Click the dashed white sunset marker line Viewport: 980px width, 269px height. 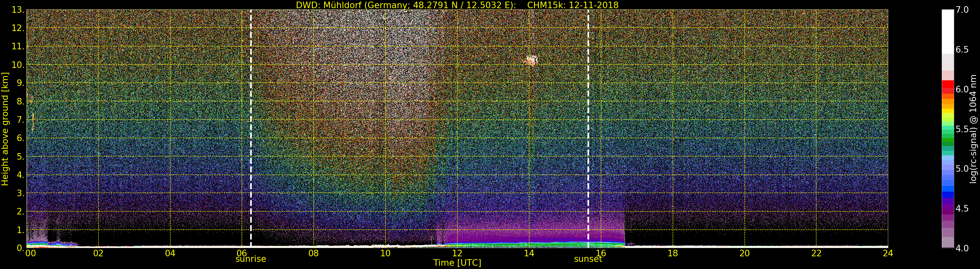tap(588, 129)
